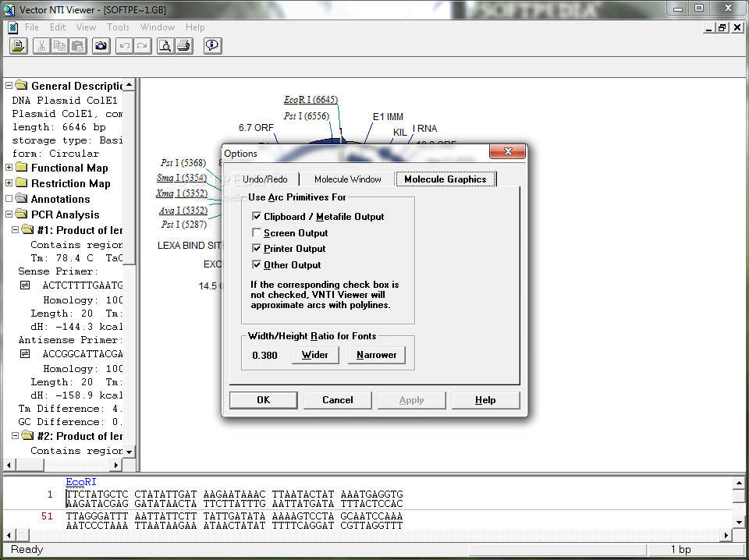Click the Undo arrow icon
The image size is (749, 560).
[x=123, y=45]
